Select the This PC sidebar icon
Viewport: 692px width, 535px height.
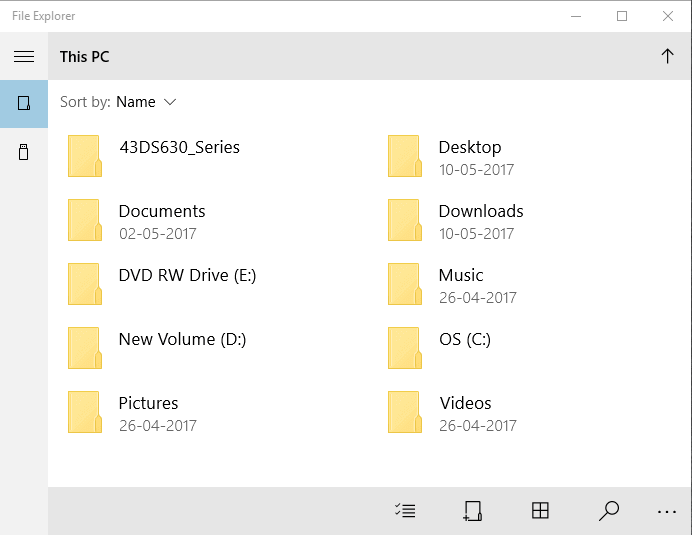24,104
